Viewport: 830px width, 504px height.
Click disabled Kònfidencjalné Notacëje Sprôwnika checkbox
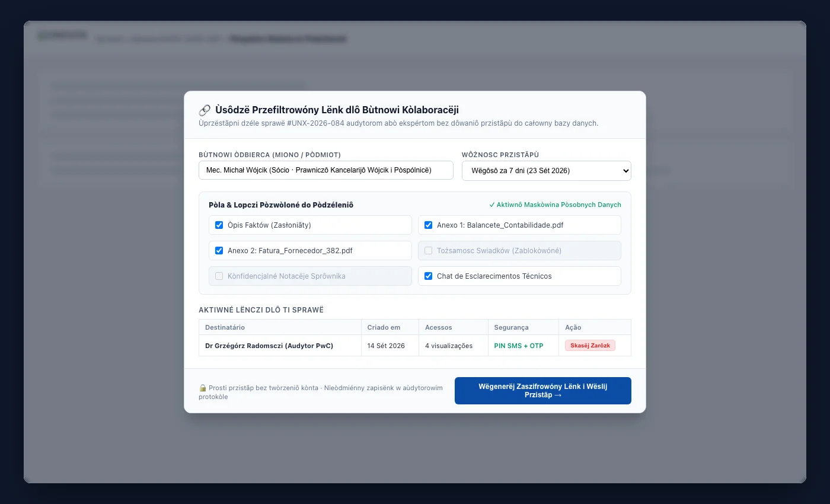pyautogui.click(x=219, y=276)
